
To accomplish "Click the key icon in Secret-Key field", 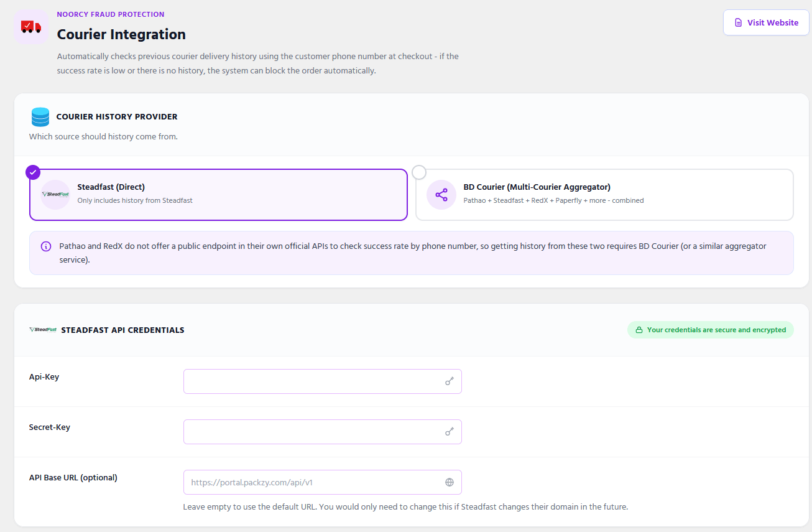I will pyautogui.click(x=450, y=432).
